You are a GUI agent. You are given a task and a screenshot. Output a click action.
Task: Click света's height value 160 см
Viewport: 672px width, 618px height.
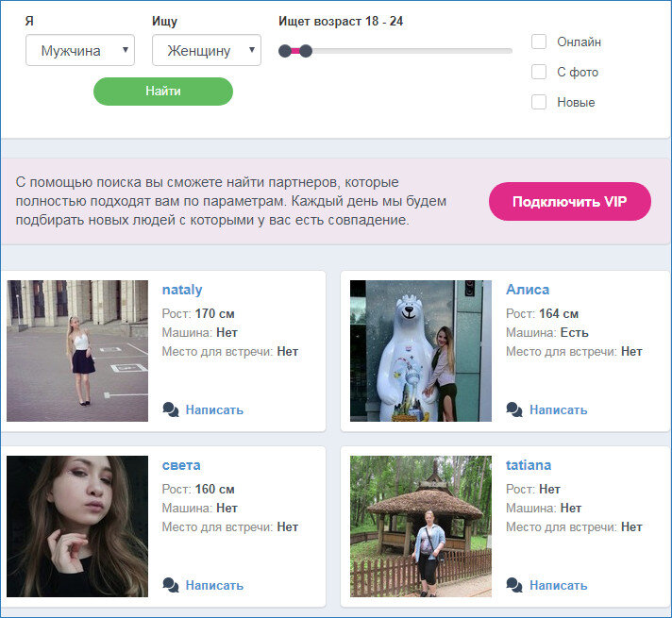(214, 489)
